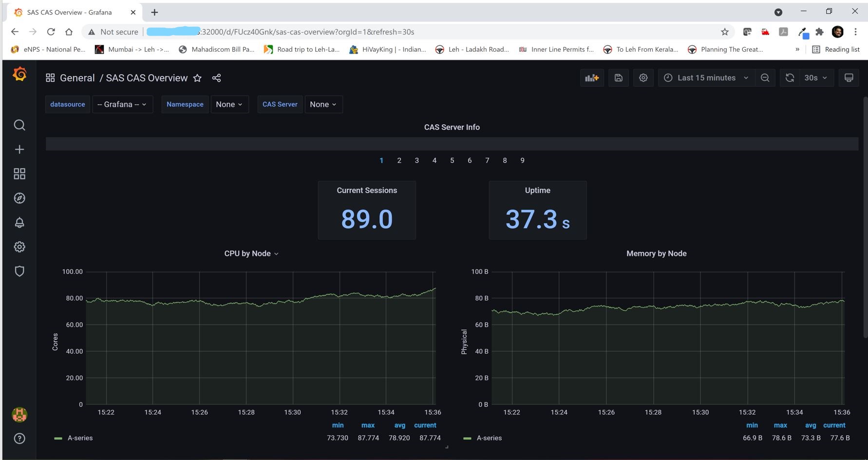Open the search dashboards sidebar icon
868x460 pixels.
click(x=19, y=125)
